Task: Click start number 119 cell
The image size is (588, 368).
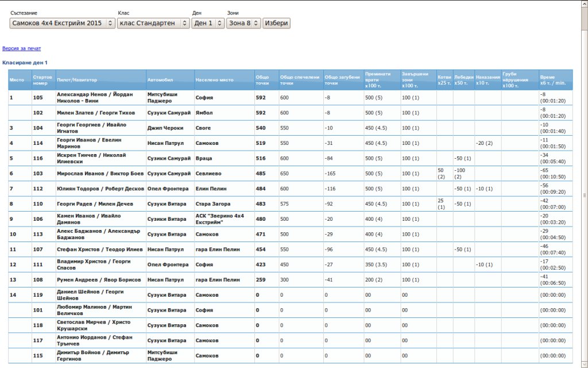Action: click(x=38, y=295)
